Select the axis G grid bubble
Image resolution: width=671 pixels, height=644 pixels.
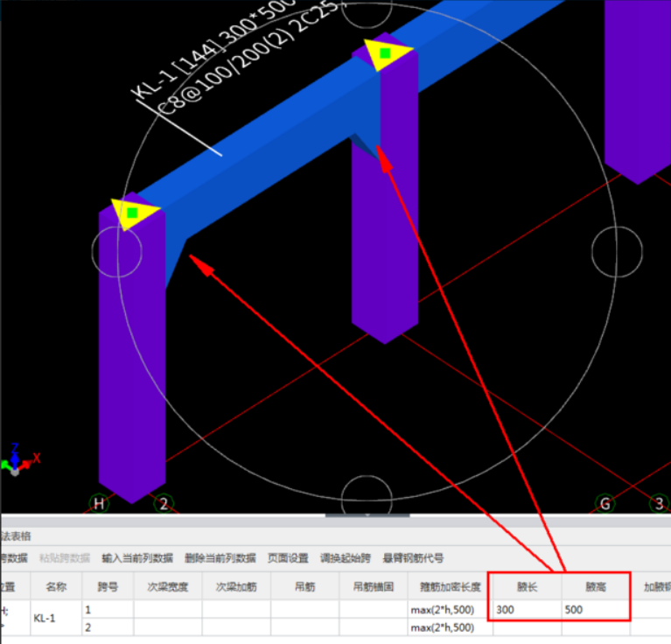pos(604,503)
